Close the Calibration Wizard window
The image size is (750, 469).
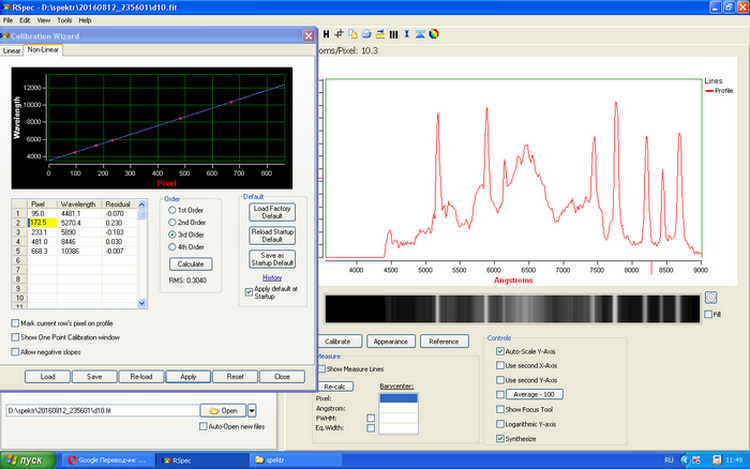[x=309, y=36]
